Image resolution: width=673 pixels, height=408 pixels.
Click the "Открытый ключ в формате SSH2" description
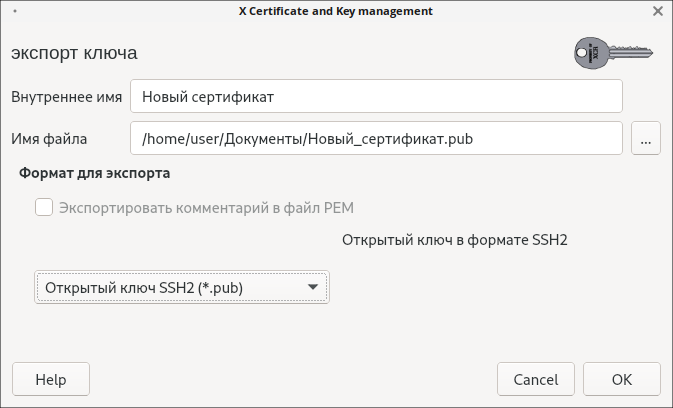click(x=455, y=240)
